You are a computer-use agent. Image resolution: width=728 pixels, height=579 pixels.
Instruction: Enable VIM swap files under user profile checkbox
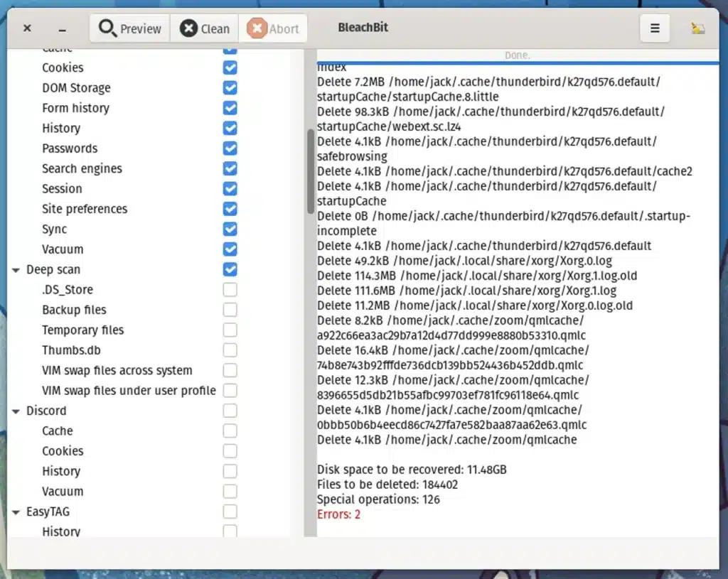tap(230, 391)
